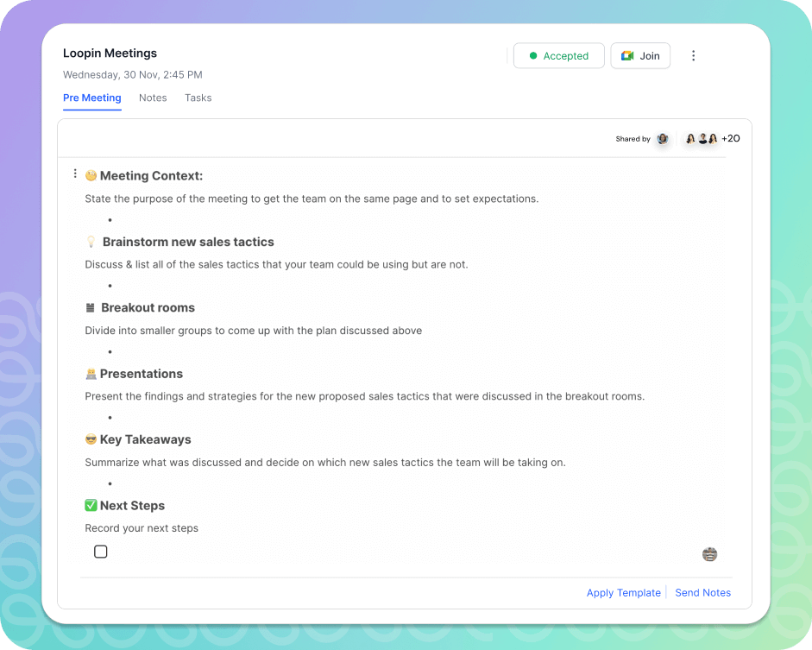Click empty bullet under Brainstorm section
Screen dimensions: 812x650
click(x=110, y=286)
